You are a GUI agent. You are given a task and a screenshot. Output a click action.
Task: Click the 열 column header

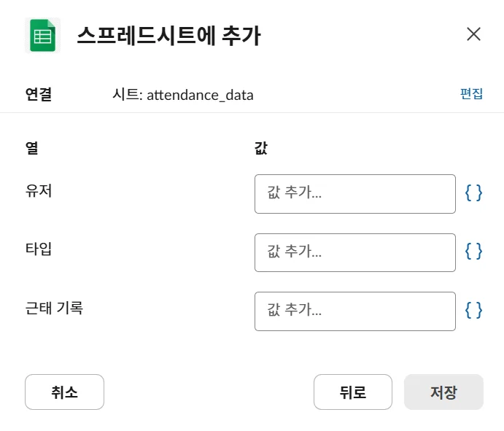[x=31, y=148]
